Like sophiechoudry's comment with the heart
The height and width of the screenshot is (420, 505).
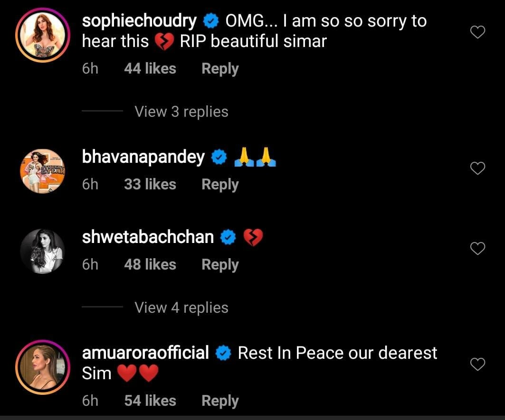(x=477, y=32)
